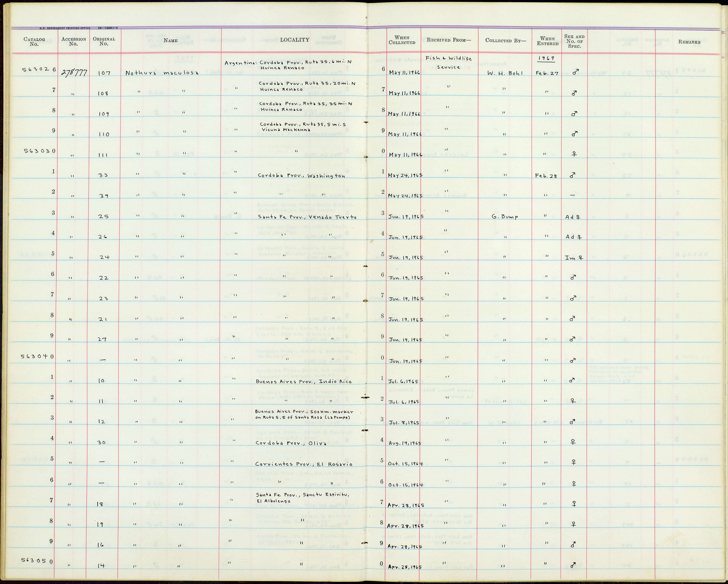
Task: Click the 'When Collected' column header
Action: tap(402, 40)
